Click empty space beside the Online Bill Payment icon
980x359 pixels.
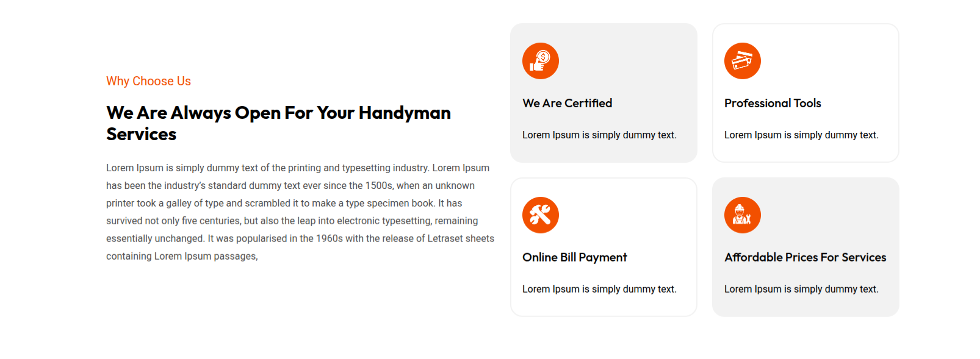pyautogui.click(x=629, y=215)
